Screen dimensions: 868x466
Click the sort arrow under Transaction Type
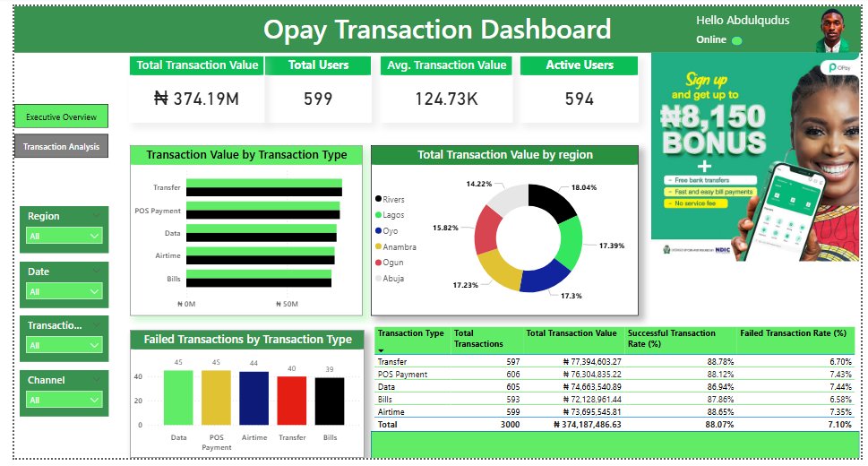coord(381,350)
